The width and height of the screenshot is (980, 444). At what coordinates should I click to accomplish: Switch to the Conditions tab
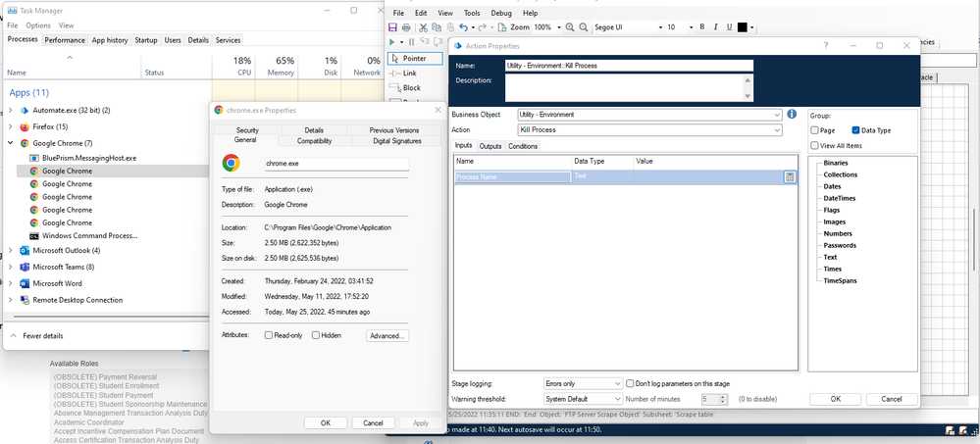[x=523, y=146]
